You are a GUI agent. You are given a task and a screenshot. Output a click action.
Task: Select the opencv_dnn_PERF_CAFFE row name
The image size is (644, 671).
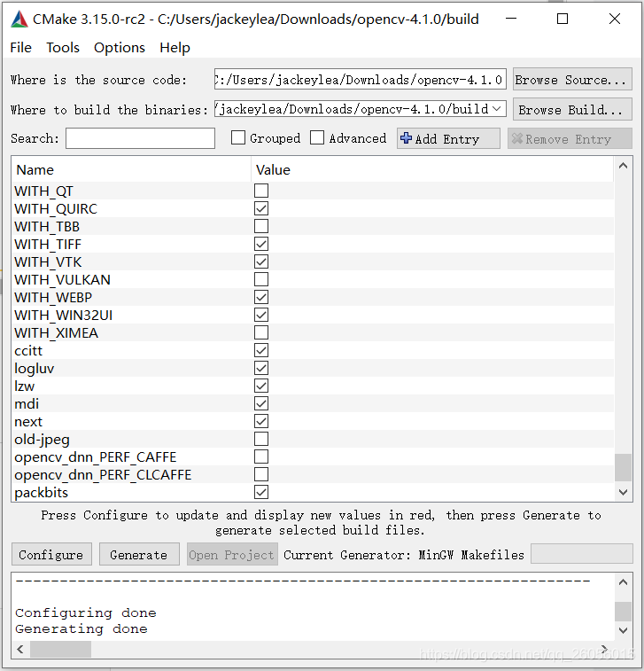96,457
